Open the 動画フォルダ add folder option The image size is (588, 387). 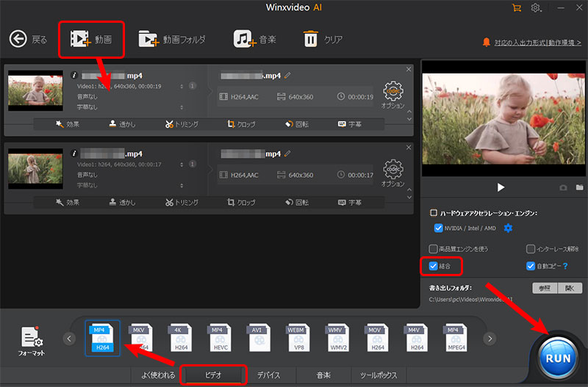(x=172, y=39)
